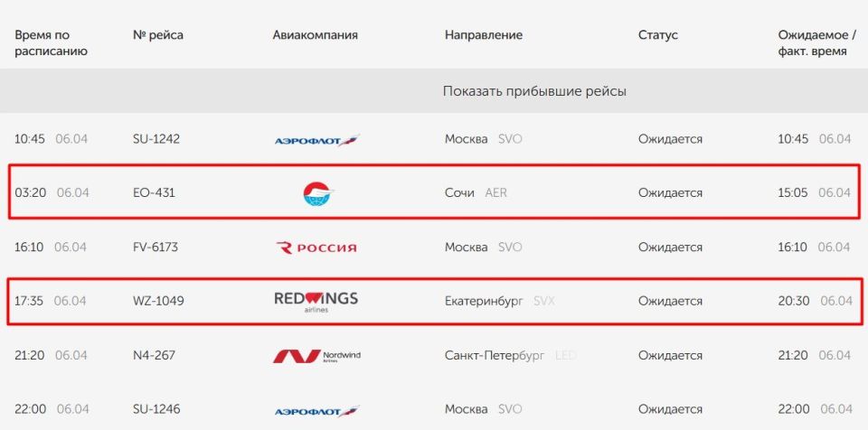Open flight WZ-1049 row
Image resolution: width=868 pixels, height=430 pixels.
(x=158, y=300)
